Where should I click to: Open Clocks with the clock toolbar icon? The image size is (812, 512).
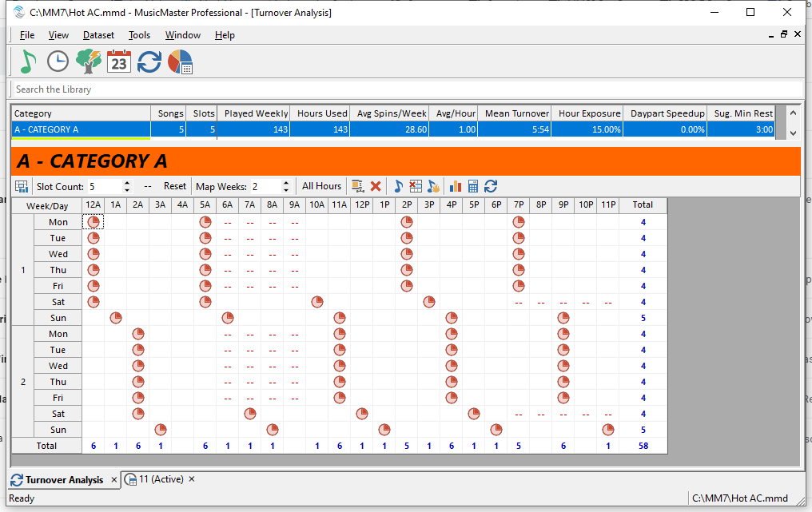[58, 62]
